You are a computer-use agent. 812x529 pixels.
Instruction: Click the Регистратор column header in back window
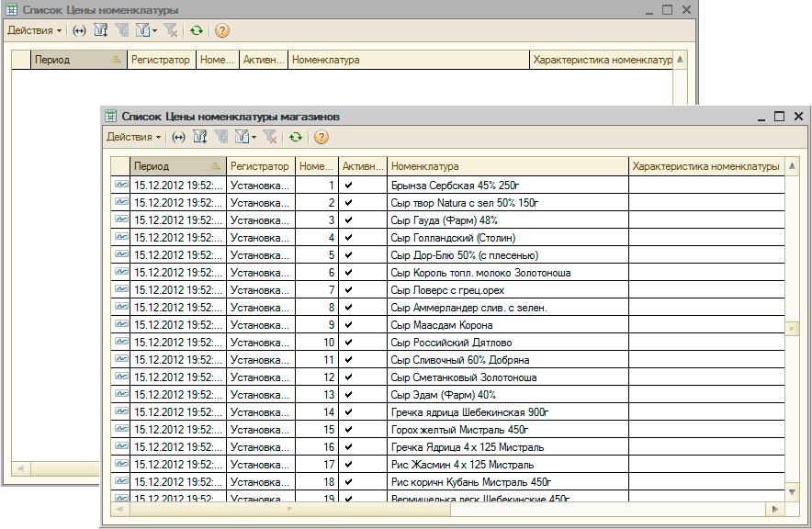(x=160, y=60)
